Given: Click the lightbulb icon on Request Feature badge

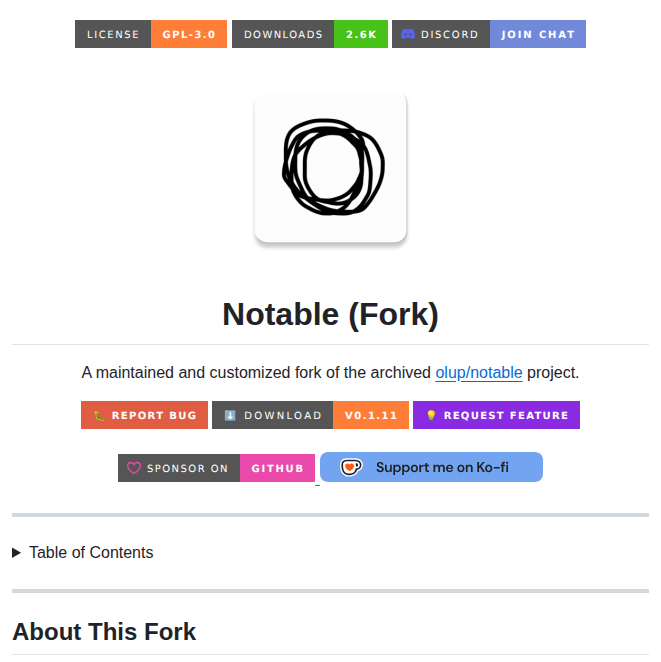Looking at the screenshot, I should [431, 416].
